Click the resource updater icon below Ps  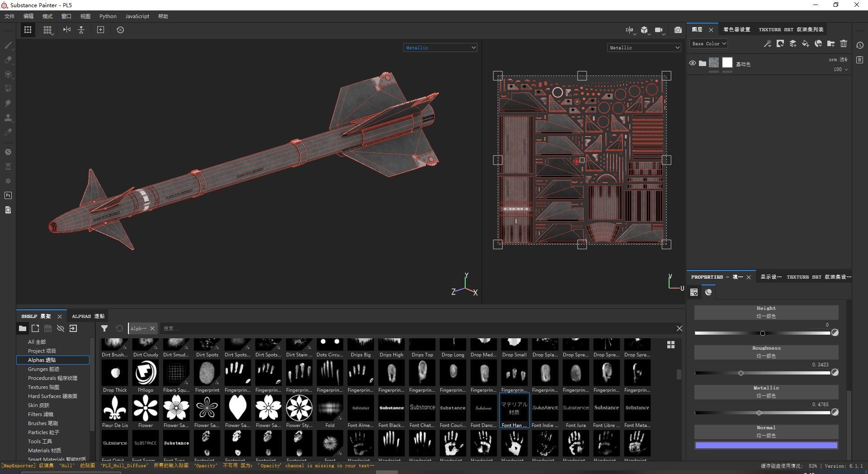[8, 210]
